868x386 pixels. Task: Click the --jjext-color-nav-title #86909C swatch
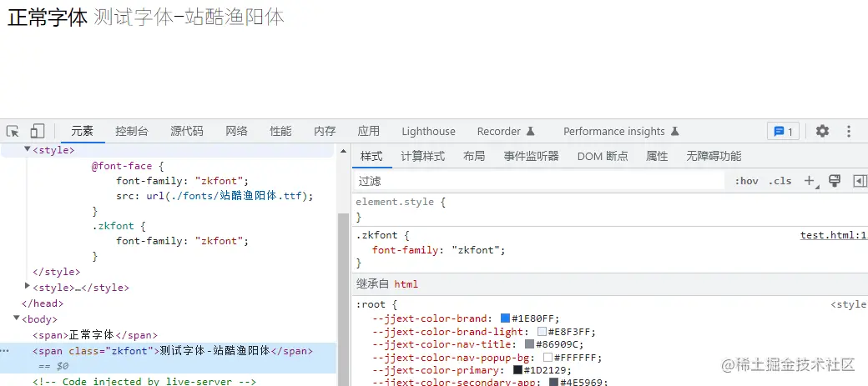(529, 344)
